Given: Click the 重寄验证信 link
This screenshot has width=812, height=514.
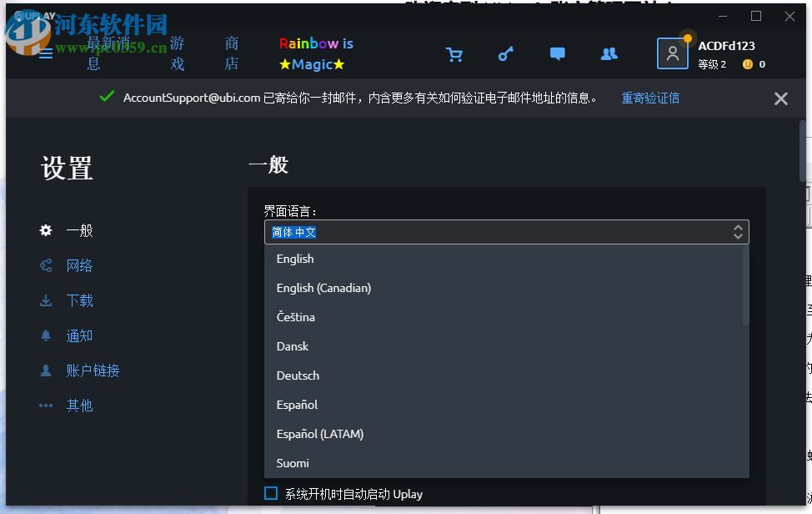Looking at the screenshot, I should [x=649, y=98].
